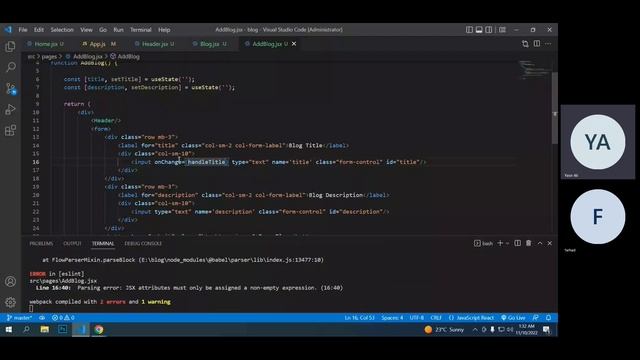Image resolution: width=640 pixels, height=360 pixels.
Task: Click the weather 23°C Sunny widget
Action: point(444,329)
